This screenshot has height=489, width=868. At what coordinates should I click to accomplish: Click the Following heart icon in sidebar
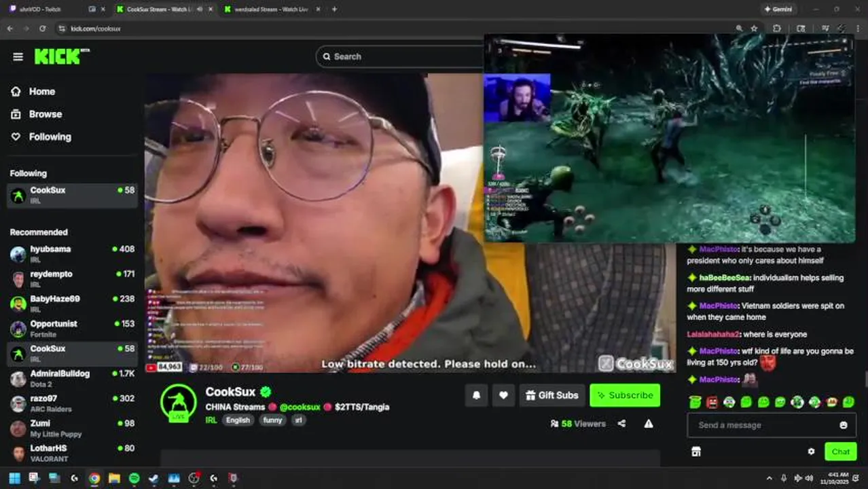16,137
